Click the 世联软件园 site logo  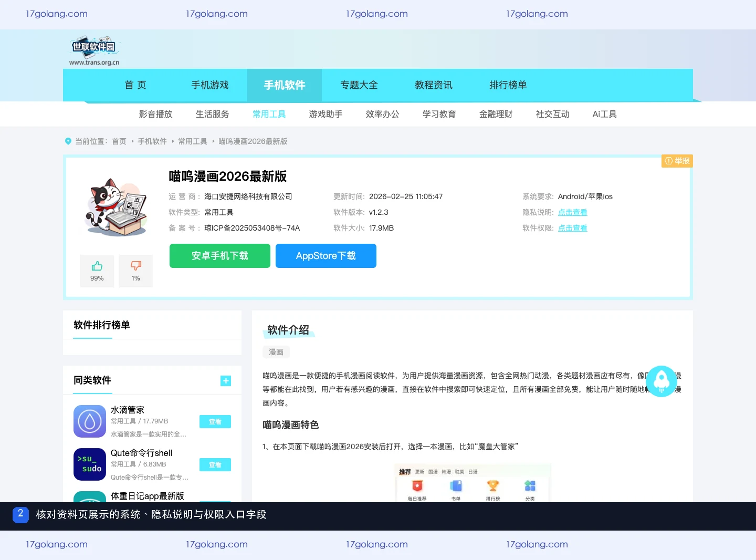click(x=94, y=50)
